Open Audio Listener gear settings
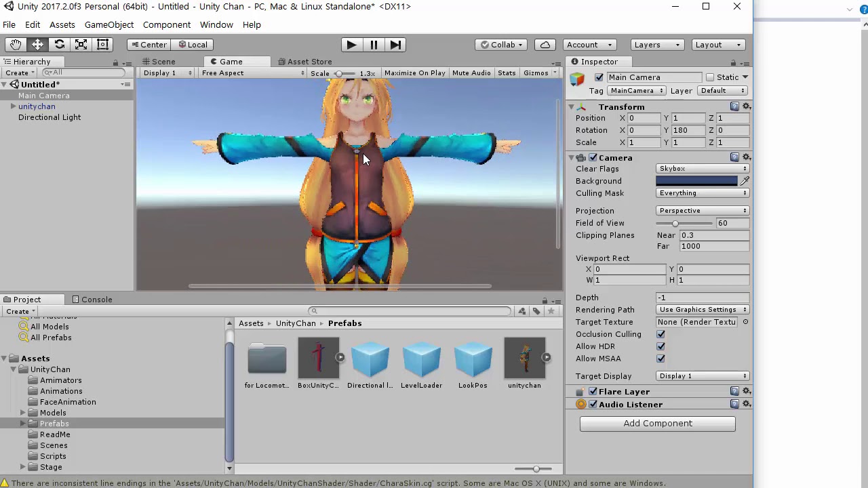868x488 pixels. [746, 404]
